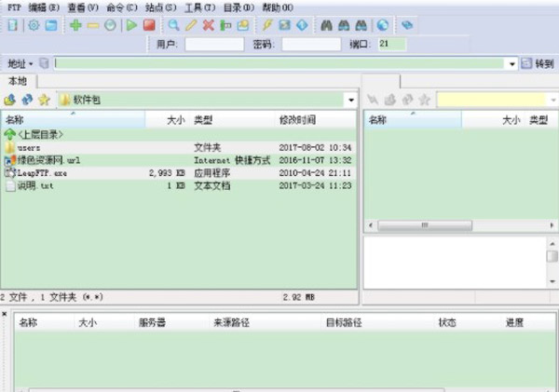This screenshot has height=392, width=559.
Task: Open the FTP menu
Action: click(14, 7)
